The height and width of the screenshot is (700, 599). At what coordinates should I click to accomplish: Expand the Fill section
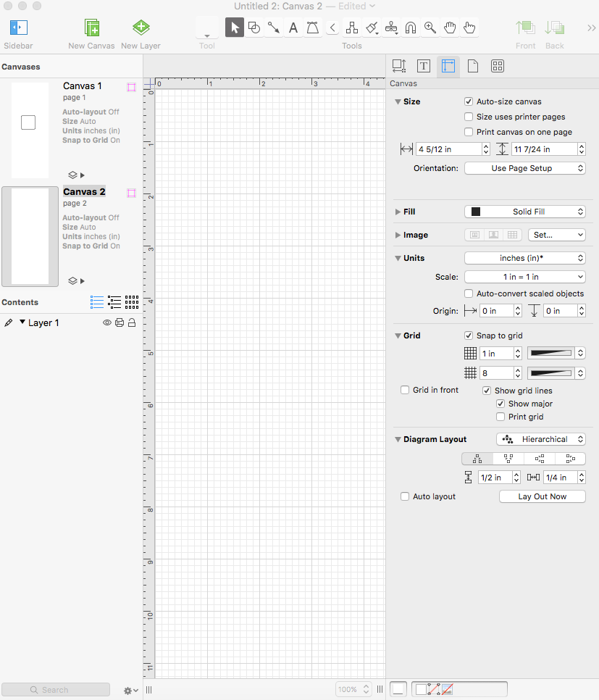(398, 212)
